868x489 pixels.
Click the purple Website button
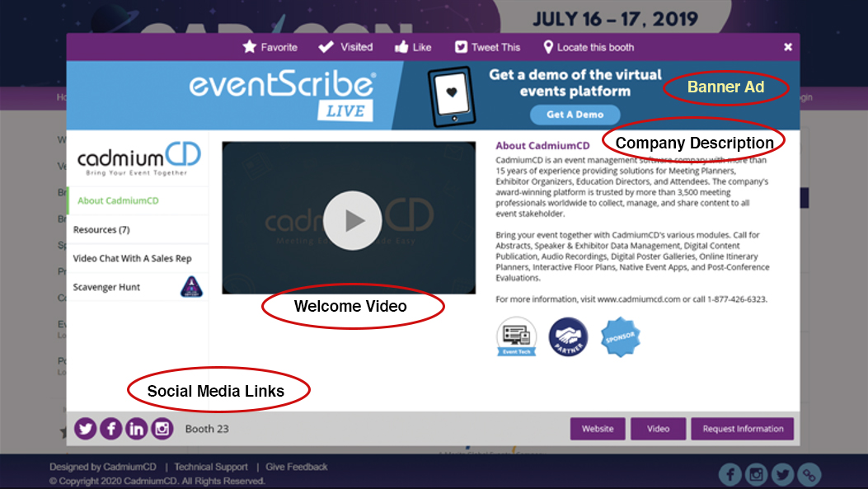coord(598,429)
